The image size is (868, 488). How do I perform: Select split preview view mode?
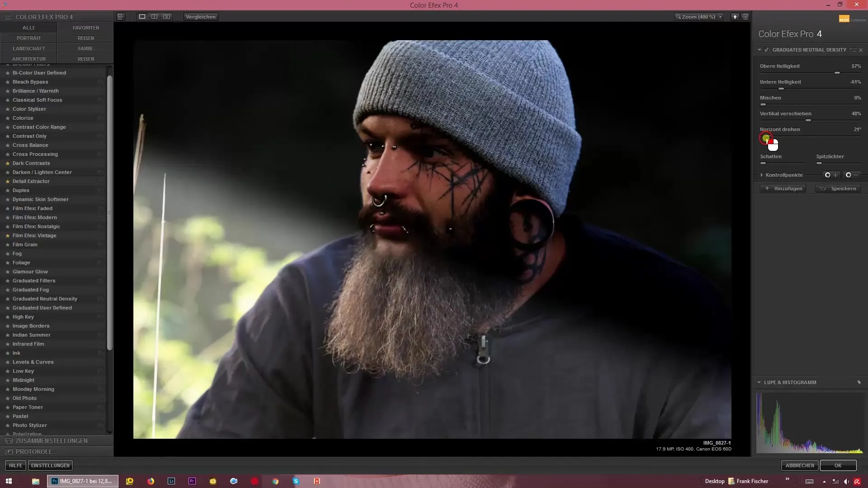point(154,17)
